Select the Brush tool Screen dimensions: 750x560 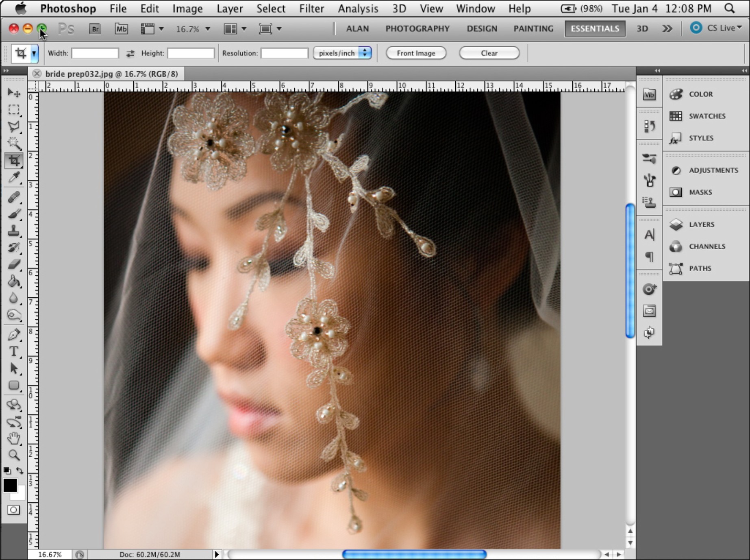[14, 214]
